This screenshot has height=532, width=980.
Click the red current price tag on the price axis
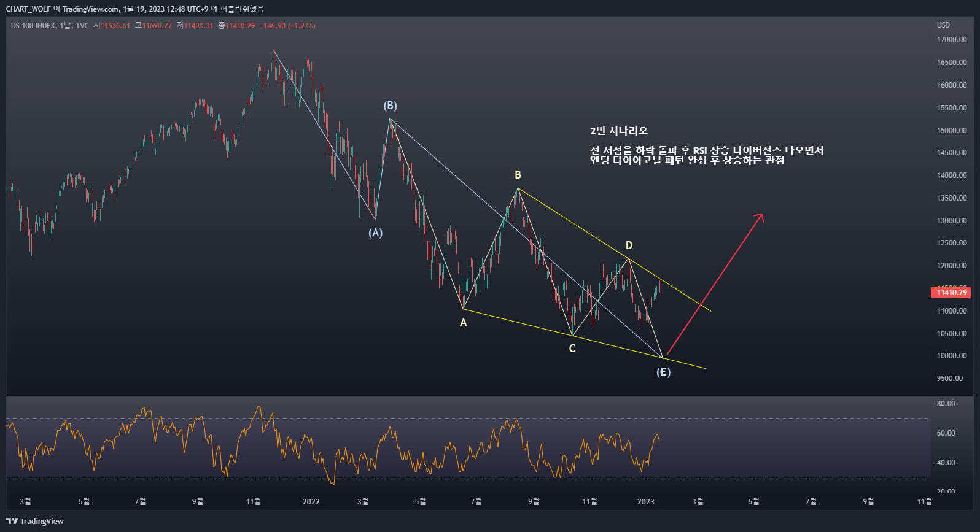[x=951, y=293]
